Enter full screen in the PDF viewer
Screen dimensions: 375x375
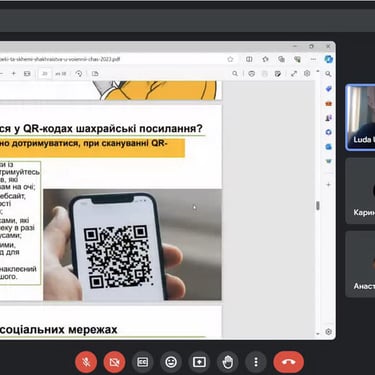[x=294, y=74]
